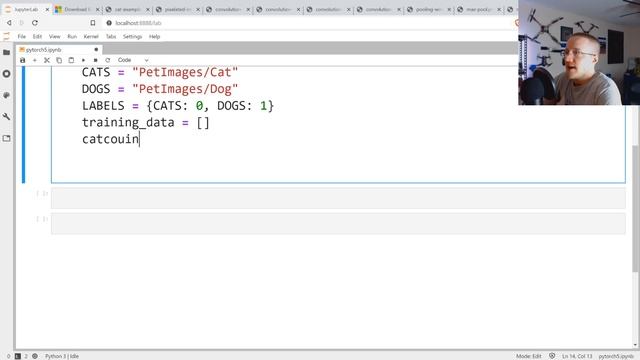
Task: Click the LABELS dictionary code line
Action: pyautogui.click(x=178, y=106)
